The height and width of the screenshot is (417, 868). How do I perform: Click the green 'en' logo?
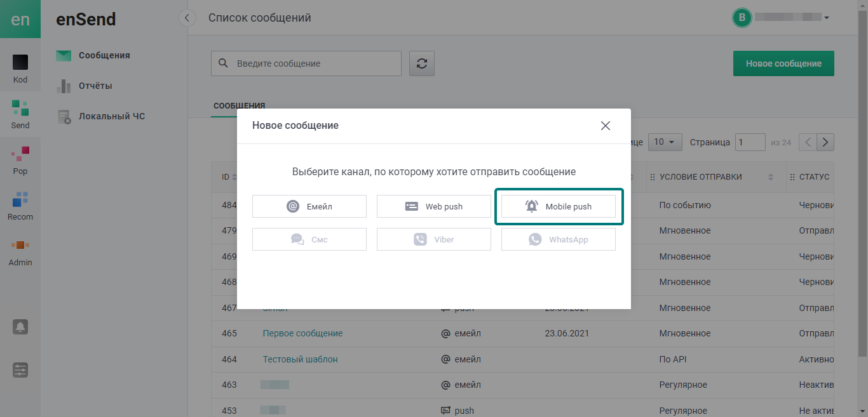(20, 19)
